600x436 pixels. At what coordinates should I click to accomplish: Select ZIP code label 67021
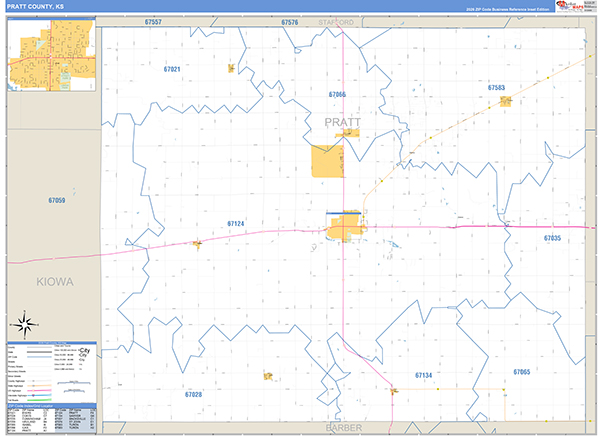pos(172,69)
